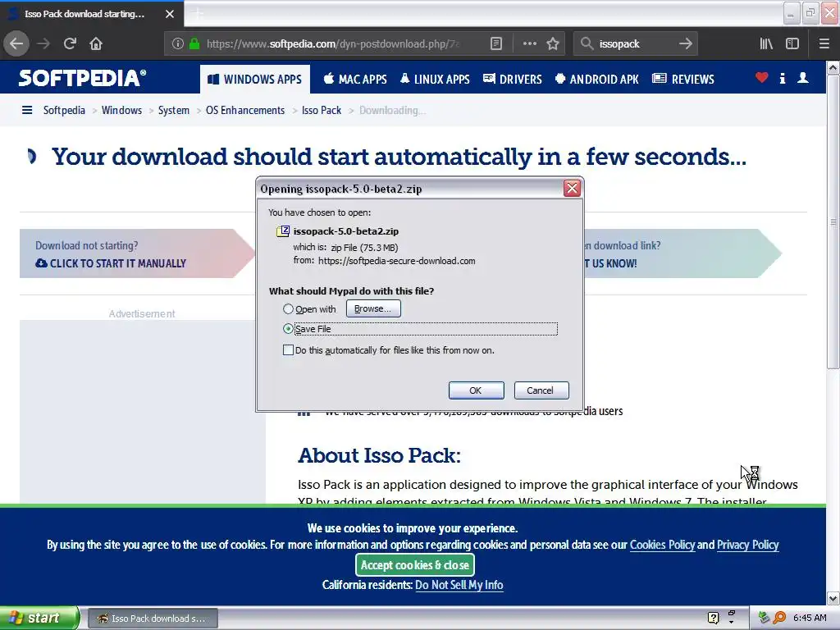Image resolution: width=840 pixels, height=630 pixels.
Task: Close the Isso Pack download tab
Action: pyautogui.click(x=170, y=14)
